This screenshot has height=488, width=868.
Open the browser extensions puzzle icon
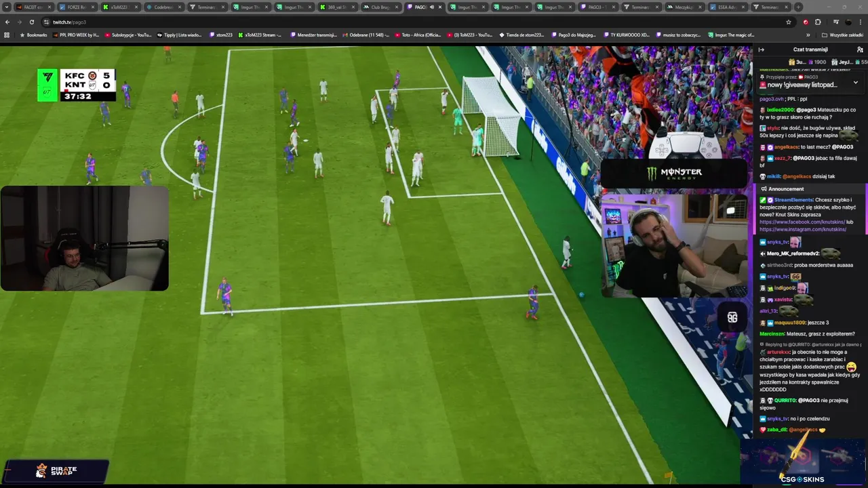817,22
